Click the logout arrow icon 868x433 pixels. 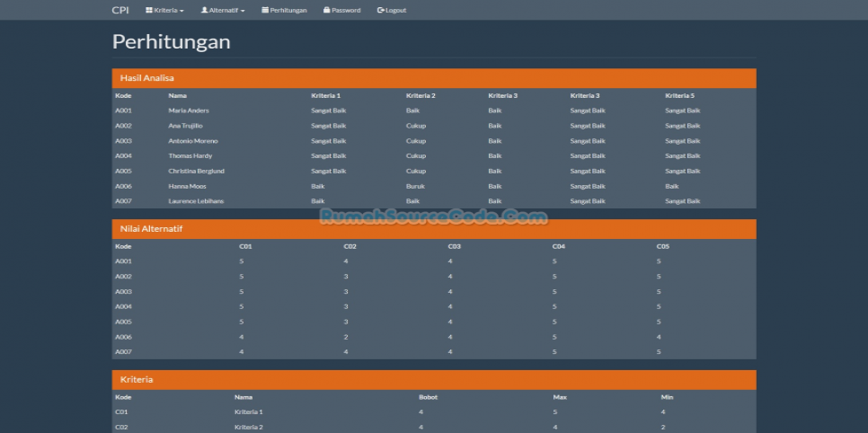coord(381,11)
